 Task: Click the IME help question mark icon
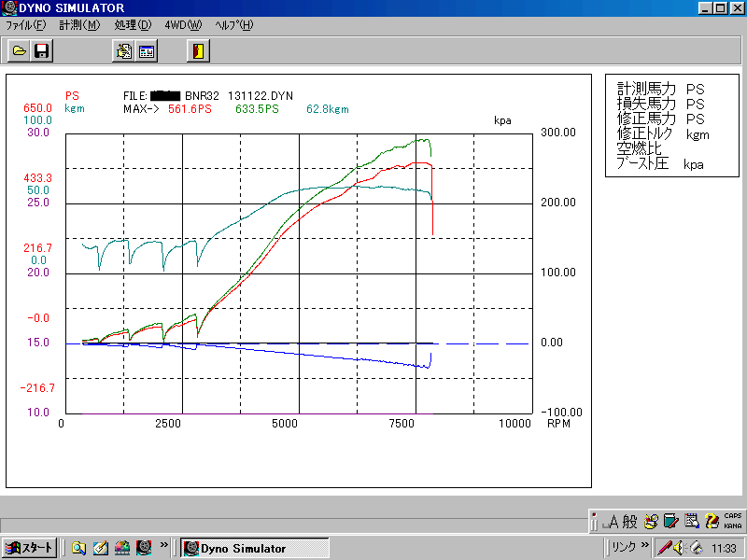(x=712, y=521)
